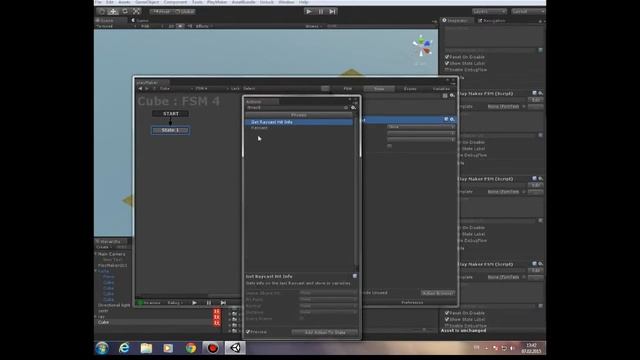Toggle the top Show State Label checkbox

pos(447,63)
